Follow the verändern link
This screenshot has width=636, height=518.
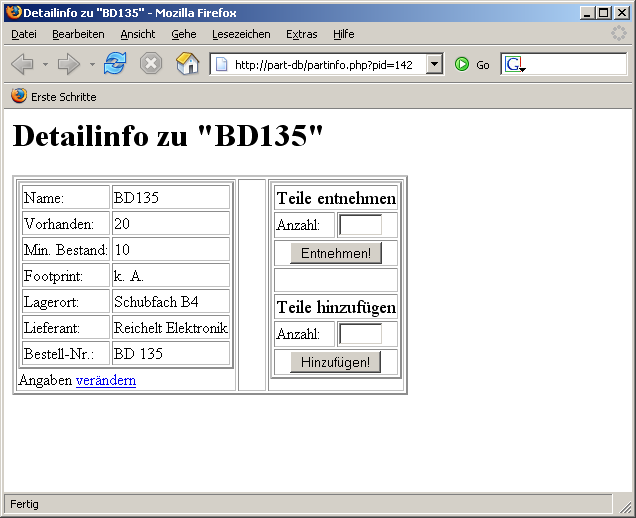(x=106, y=380)
